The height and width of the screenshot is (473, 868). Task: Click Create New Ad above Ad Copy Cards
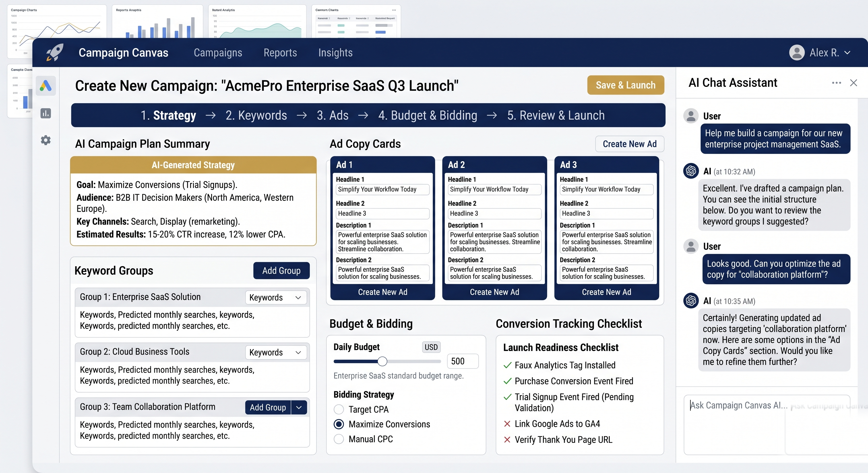pos(629,144)
